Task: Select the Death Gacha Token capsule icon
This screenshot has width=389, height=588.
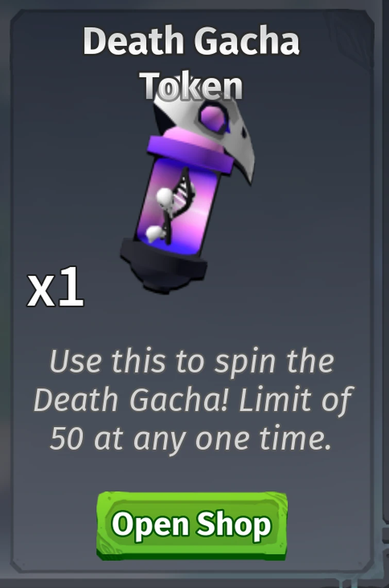Action: (188, 195)
